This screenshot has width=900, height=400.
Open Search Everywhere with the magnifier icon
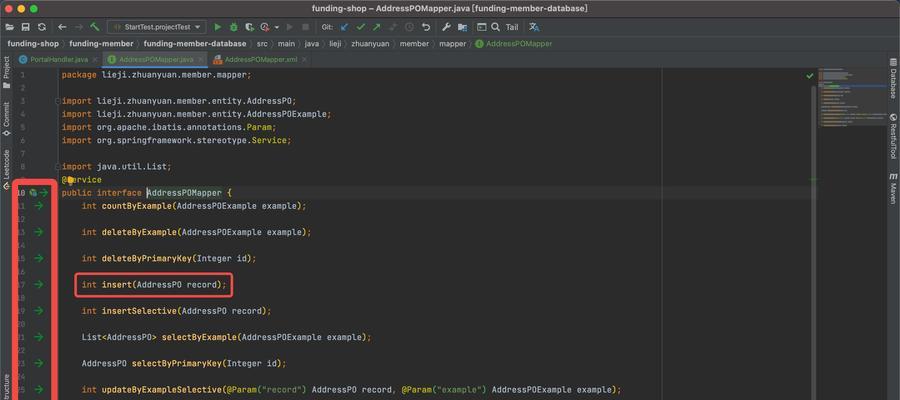click(x=495, y=27)
